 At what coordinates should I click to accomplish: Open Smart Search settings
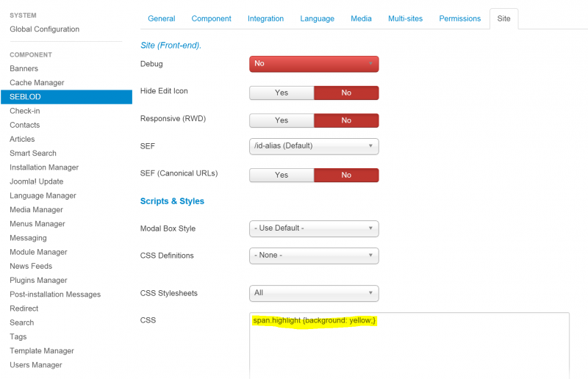(33, 154)
